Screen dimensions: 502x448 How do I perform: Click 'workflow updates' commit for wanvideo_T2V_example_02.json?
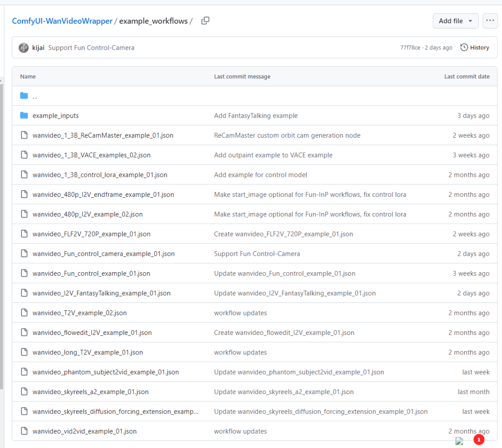coord(240,313)
